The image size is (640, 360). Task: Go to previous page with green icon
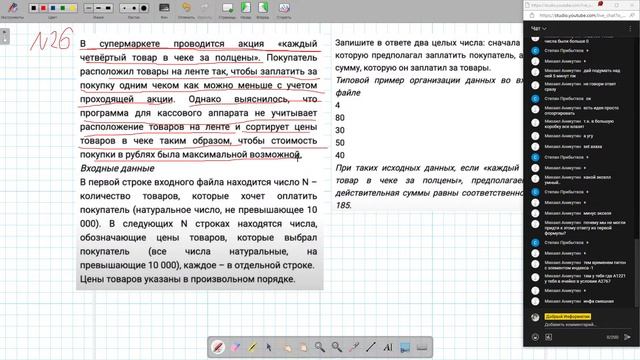click(x=246, y=8)
